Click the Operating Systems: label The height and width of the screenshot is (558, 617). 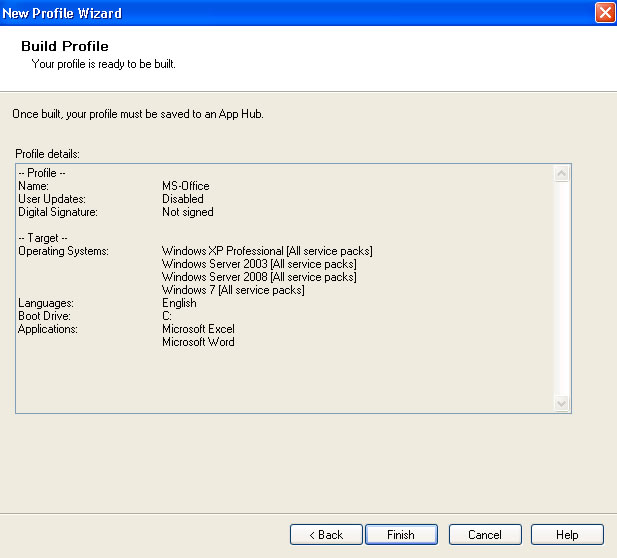point(63,251)
